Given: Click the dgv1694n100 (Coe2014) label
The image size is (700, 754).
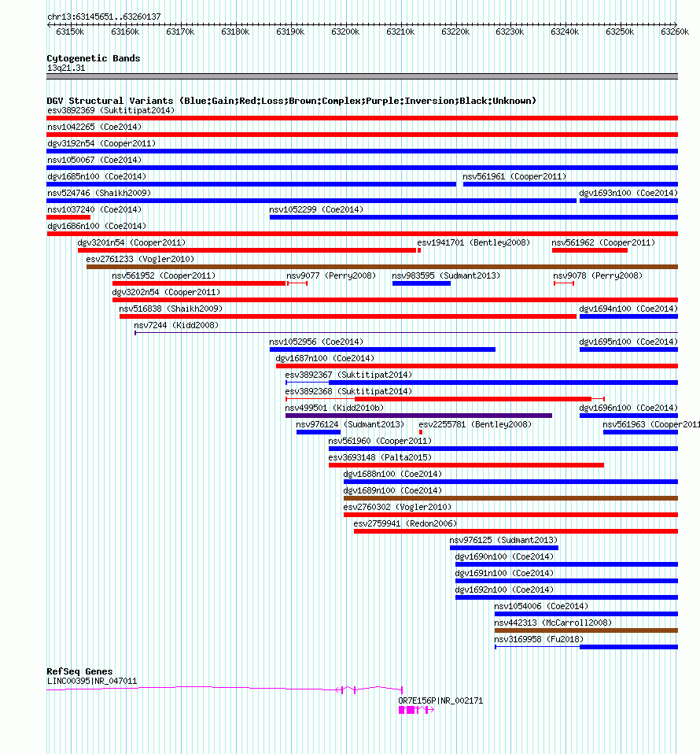Looking at the screenshot, I should click(x=628, y=309).
